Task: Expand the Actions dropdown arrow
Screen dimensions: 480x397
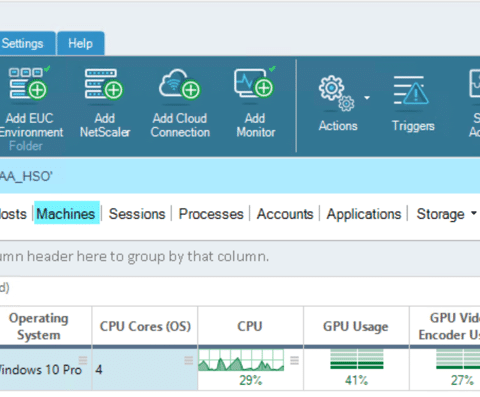Action: point(367,98)
